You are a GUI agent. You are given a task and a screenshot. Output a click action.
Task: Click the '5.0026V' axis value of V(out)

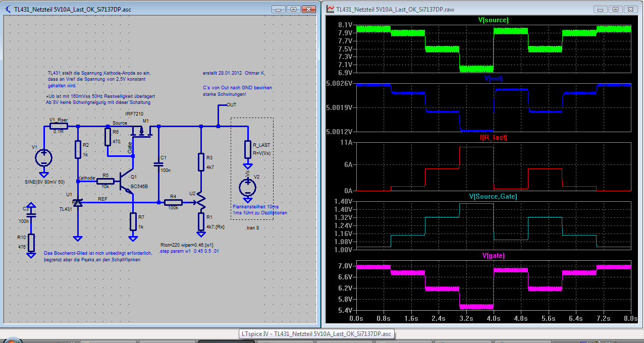point(340,83)
